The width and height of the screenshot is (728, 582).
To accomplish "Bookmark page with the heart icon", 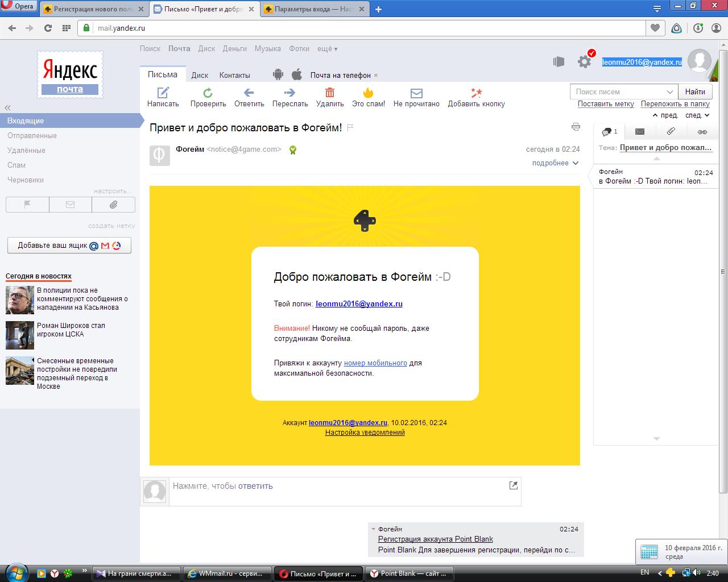I will tap(655, 28).
